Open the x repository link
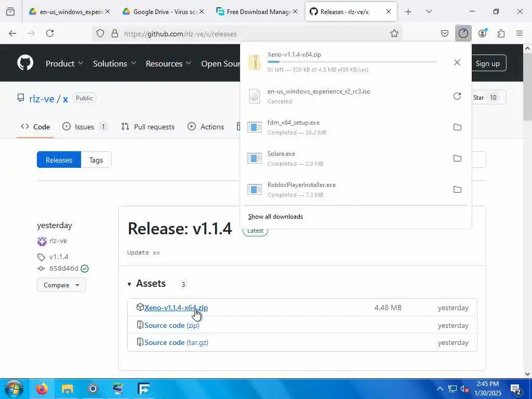Screen dimensions: 532x399 point(65,99)
